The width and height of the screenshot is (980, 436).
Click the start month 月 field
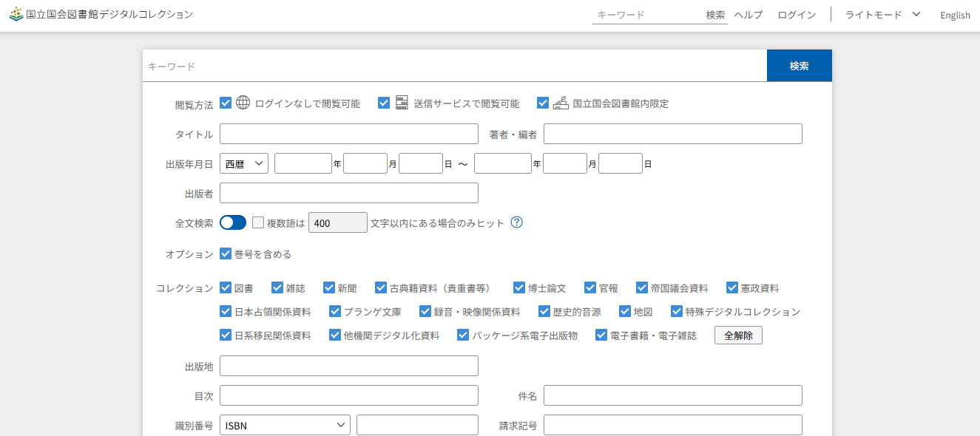pos(365,163)
